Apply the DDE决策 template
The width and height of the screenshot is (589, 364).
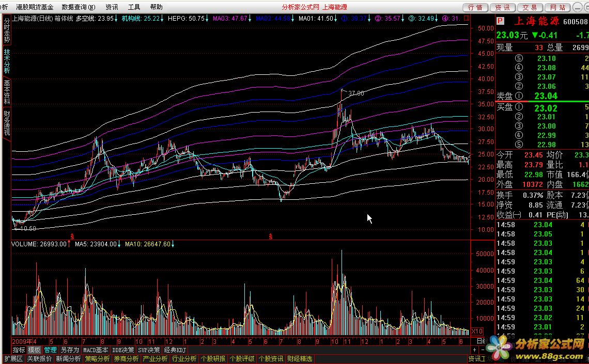(123, 350)
